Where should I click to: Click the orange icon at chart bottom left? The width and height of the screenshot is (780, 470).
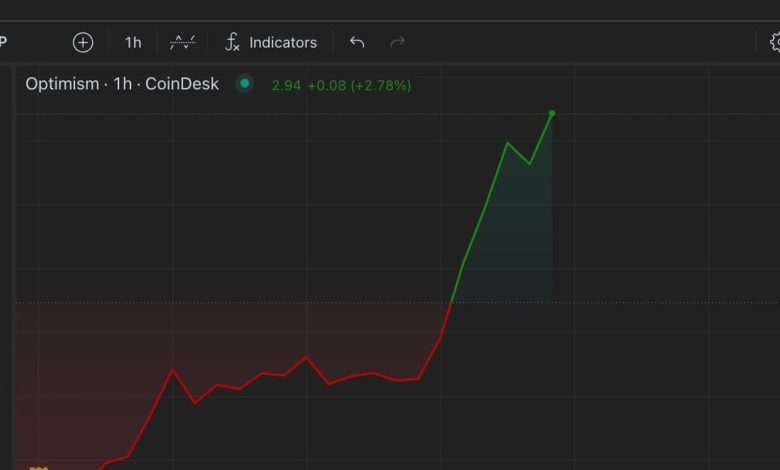(37, 467)
